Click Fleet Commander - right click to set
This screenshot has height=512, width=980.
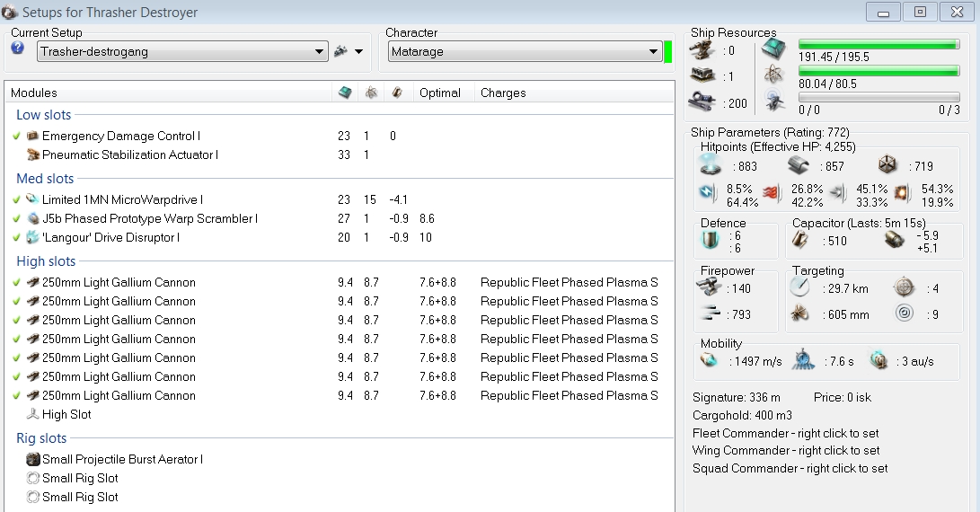pyautogui.click(x=786, y=433)
